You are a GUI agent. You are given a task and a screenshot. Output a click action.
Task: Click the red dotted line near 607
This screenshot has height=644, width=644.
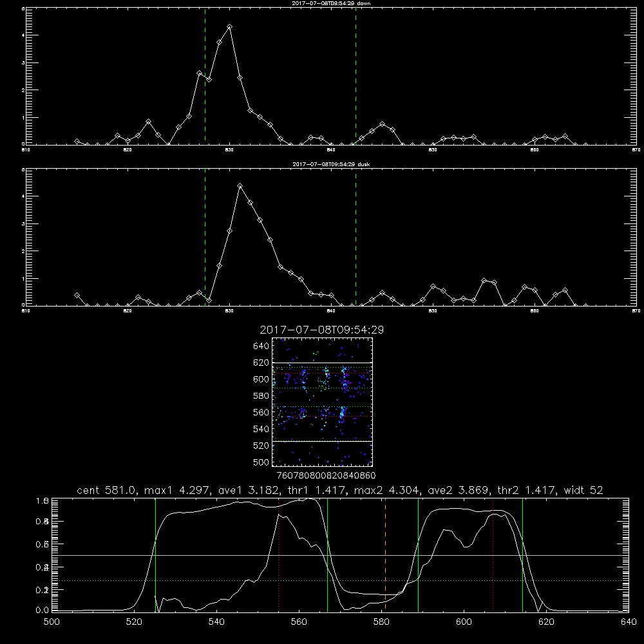(493, 554)
